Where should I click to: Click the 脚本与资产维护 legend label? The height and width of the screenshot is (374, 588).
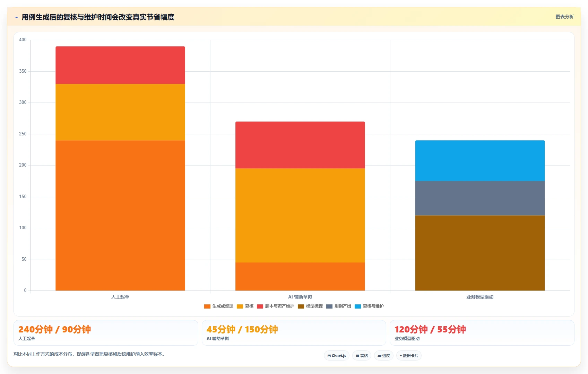point(279,306)
